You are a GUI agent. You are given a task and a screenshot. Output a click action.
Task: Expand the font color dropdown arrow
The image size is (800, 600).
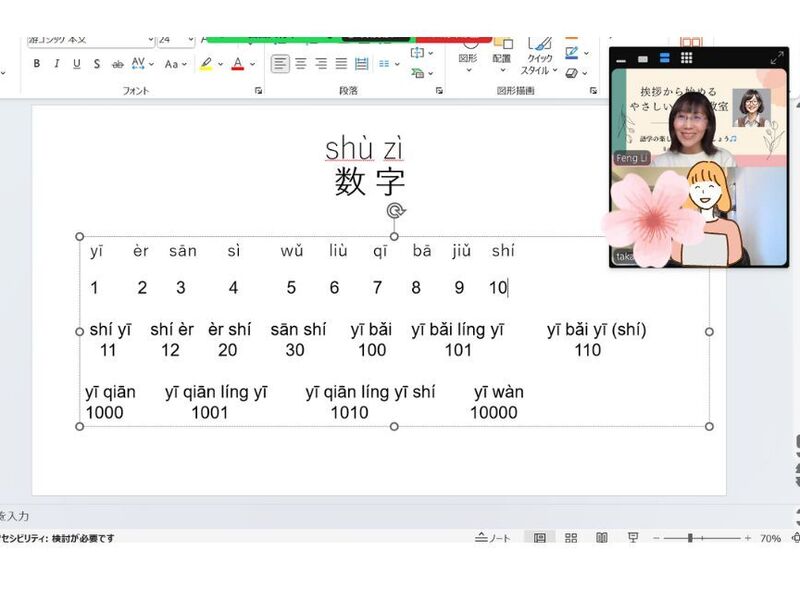click(252, 64)
